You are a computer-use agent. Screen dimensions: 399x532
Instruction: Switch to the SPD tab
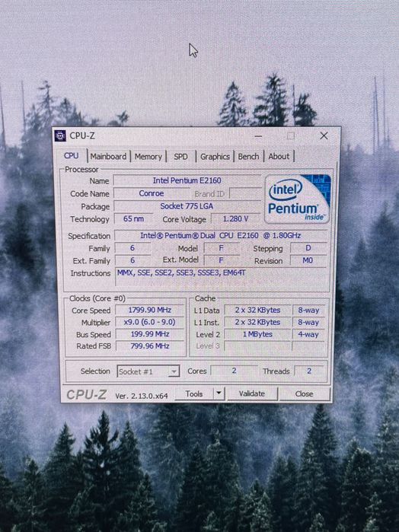pos(180,157)
